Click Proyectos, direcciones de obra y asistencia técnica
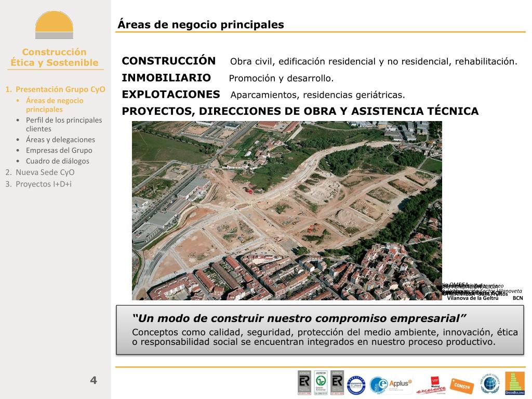The height and width of the screenshot is (399, 532). click(x=300, y=111)
